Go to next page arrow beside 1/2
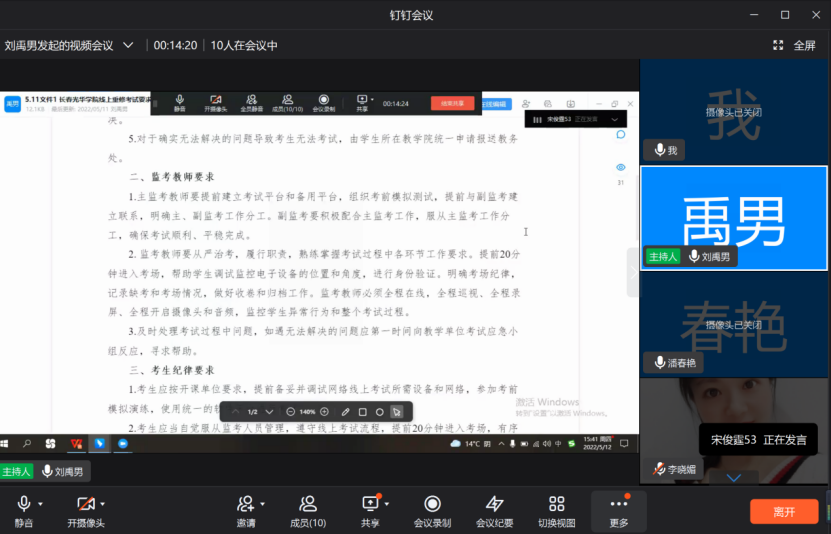Image resolution: width=831 pixels, height=534 pixels. click(269, 412)
